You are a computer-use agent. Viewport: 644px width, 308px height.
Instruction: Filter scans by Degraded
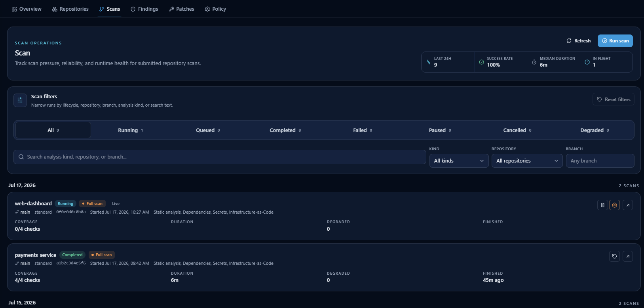tap(595, 130)
